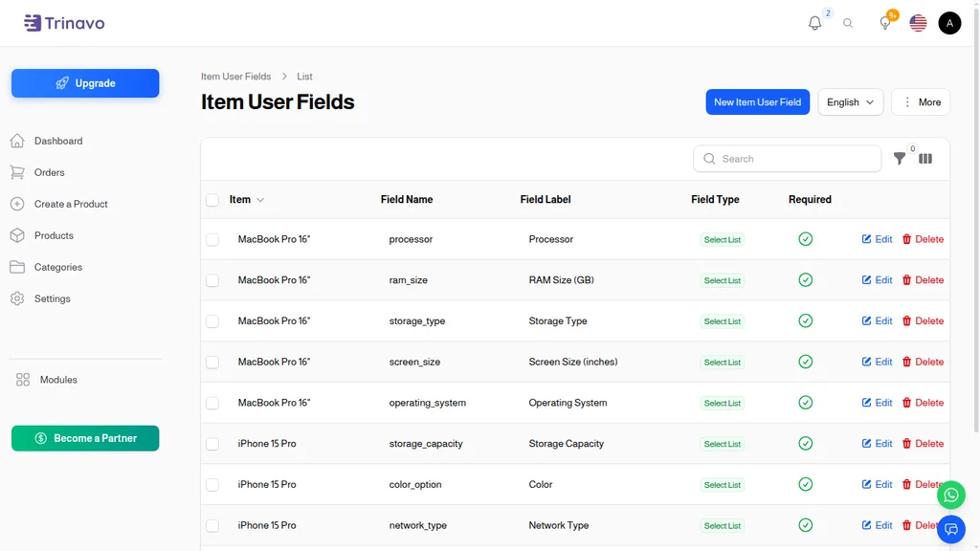Click the Settings gear icon
980x551 pixels.
click(17, 298)
